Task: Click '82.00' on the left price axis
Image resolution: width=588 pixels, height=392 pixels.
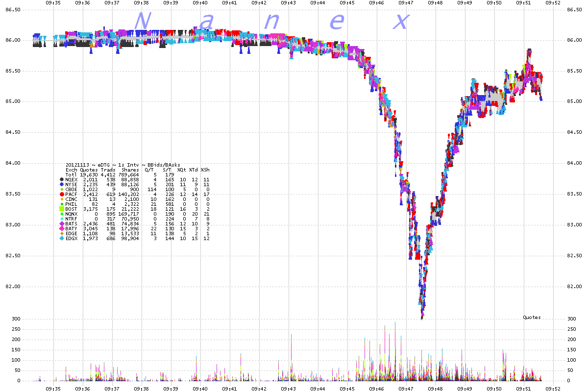Action: [x=12, y=287]
